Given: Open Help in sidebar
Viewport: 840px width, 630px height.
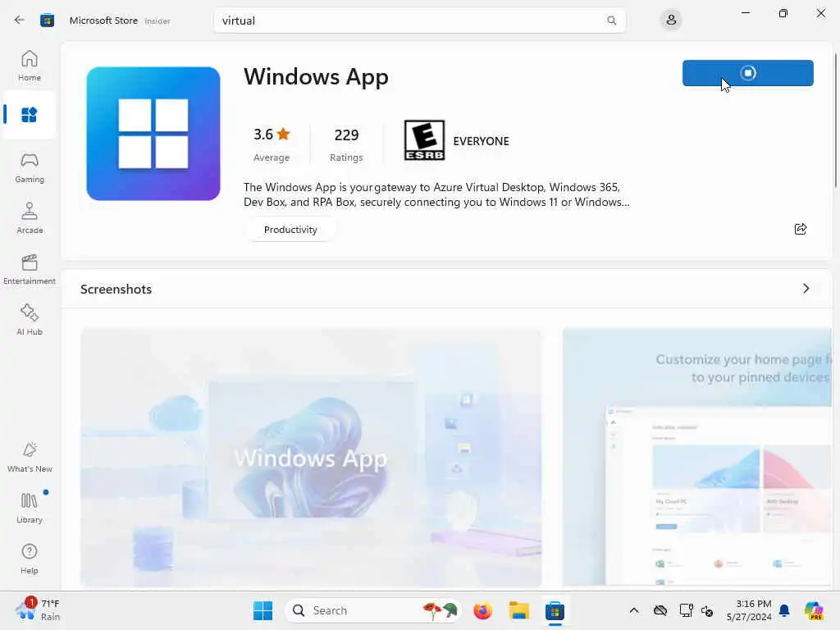Looking at the screenshot, I should point(29,559).
